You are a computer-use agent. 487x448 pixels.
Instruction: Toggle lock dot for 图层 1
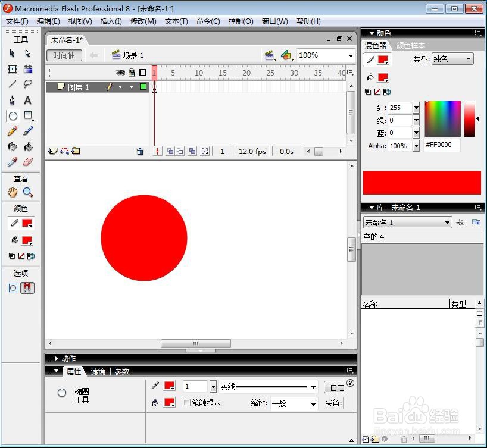132,87
